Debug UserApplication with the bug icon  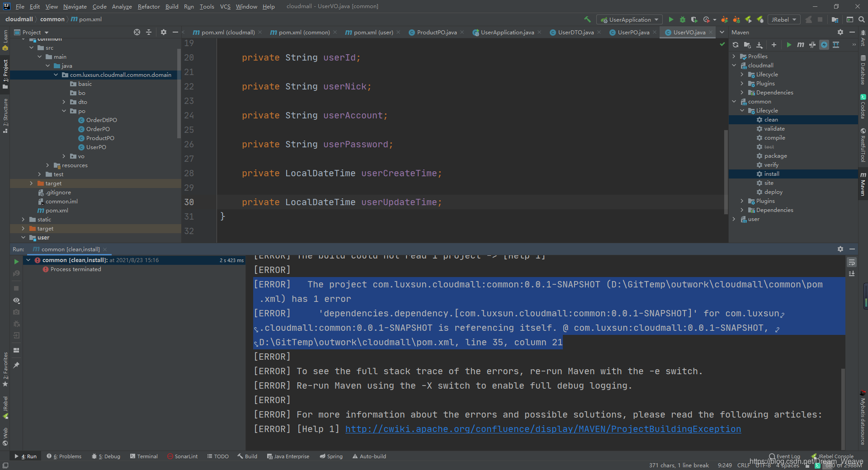click(x=683, y=19)
